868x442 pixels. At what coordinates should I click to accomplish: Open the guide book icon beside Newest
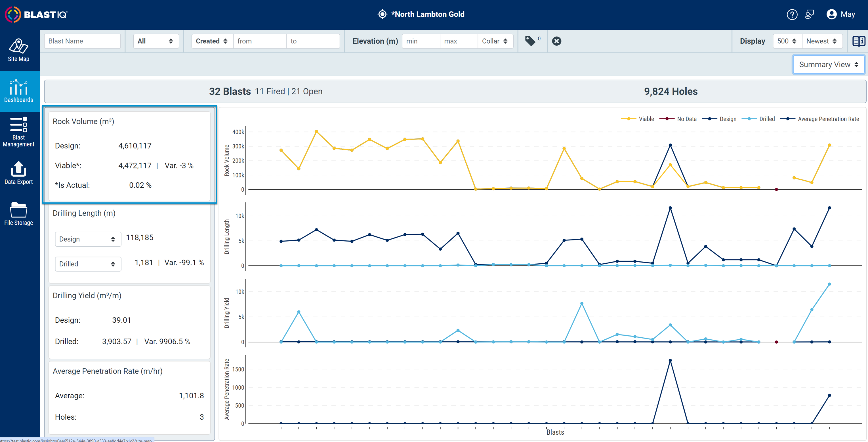pos(859,41)
